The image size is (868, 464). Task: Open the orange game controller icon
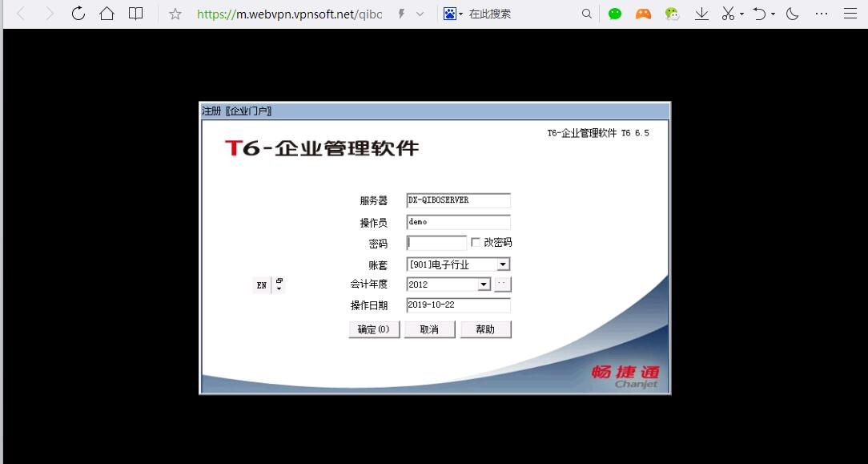coord(643,14)
